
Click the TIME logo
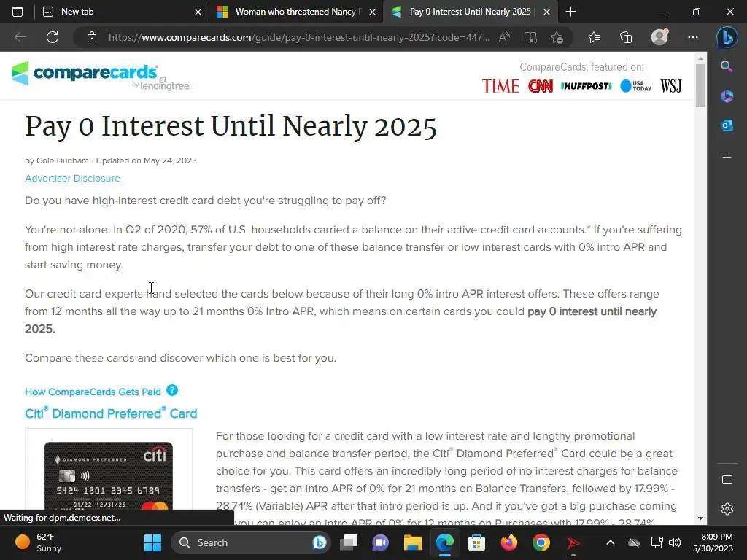[x=500, y=86]
